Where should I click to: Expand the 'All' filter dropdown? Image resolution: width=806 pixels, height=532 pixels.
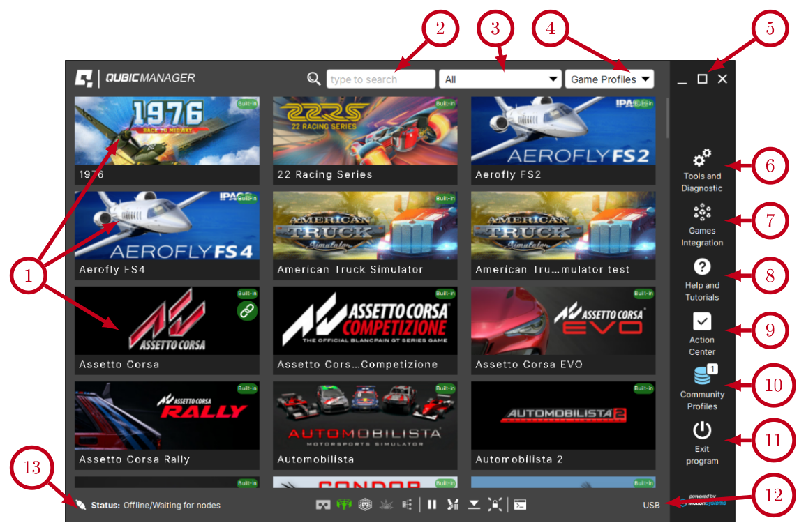(500, 79)
